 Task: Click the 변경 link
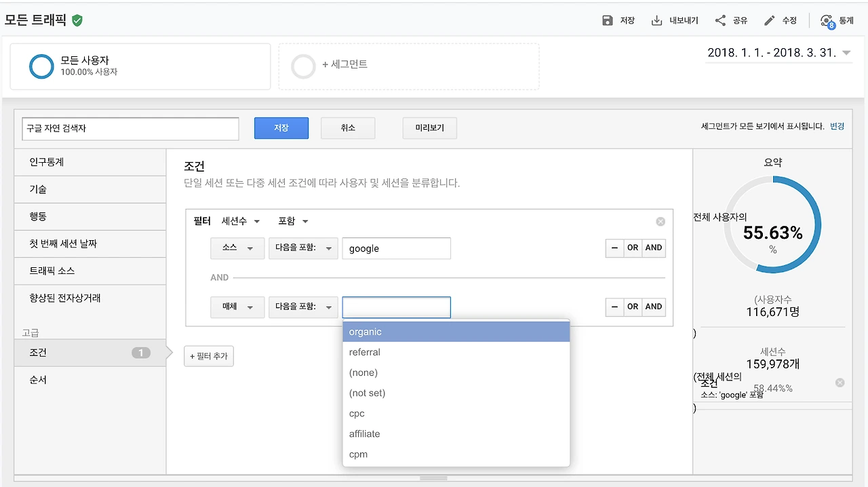pyautogui.click(x=837, y=126)
